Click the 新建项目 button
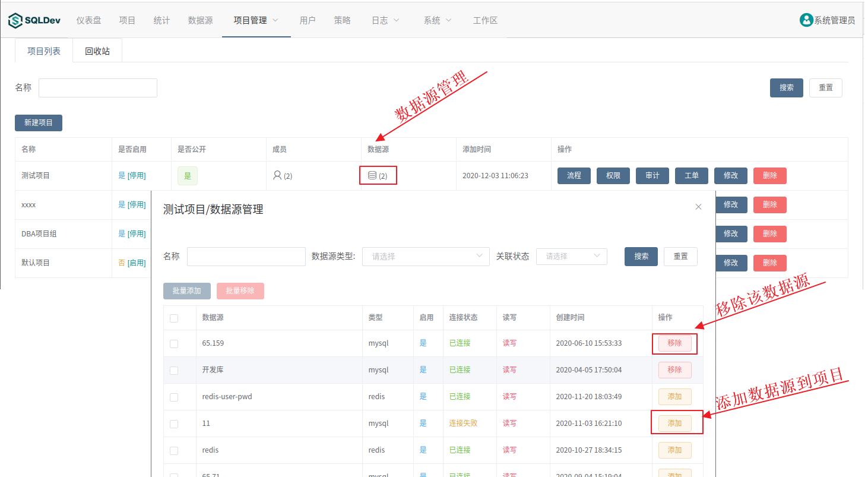 (38, 122)
